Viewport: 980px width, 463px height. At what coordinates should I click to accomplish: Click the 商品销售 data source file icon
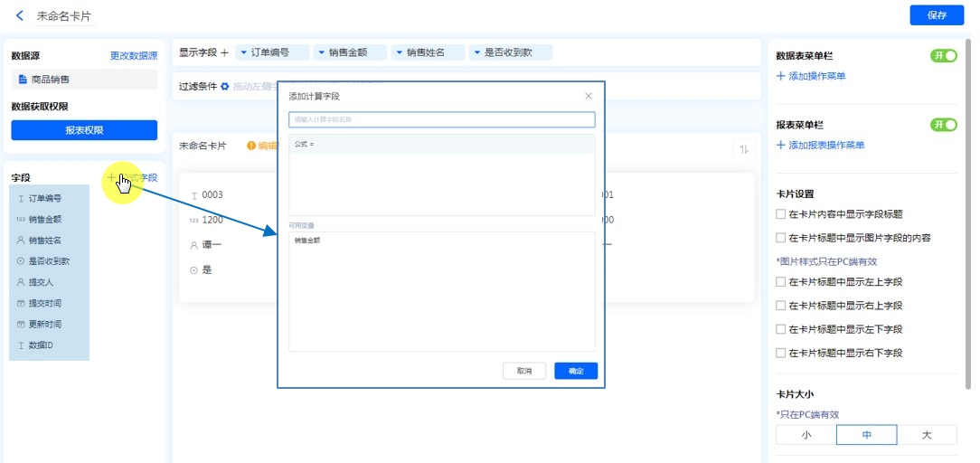(23, 80)
